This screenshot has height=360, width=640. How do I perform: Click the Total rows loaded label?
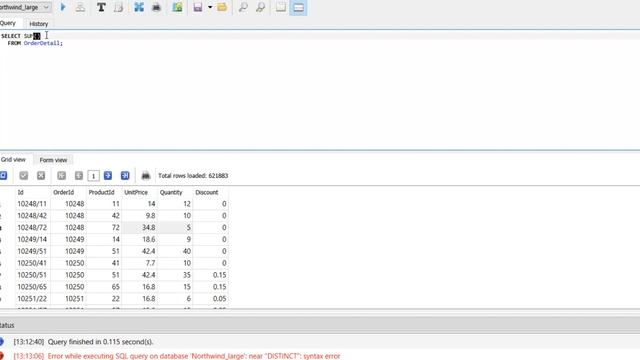click(193, 176)
